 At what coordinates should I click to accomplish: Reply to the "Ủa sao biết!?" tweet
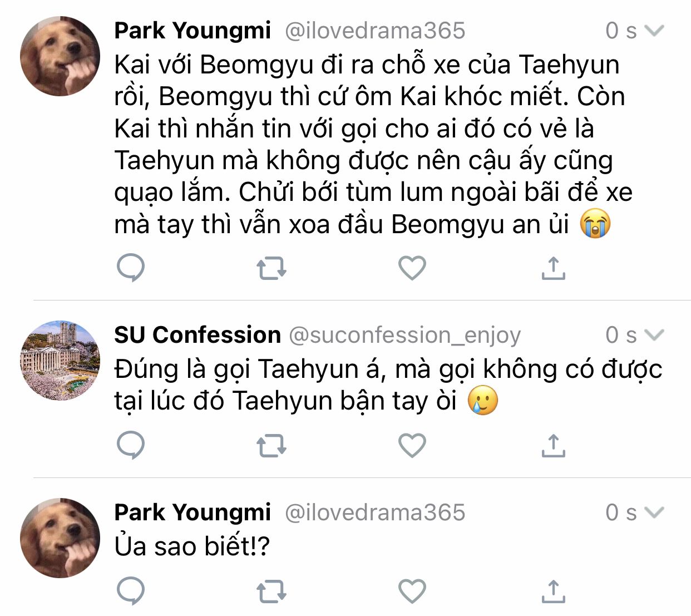point(131,591)
